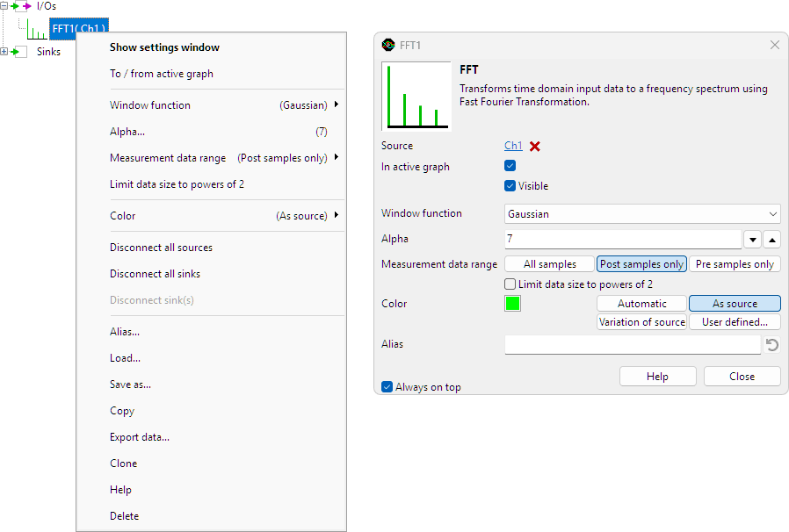This screenshot has height=532, width=789.
Task: Increase Alpha with the up arrow
Action: (x=772, y=240)
